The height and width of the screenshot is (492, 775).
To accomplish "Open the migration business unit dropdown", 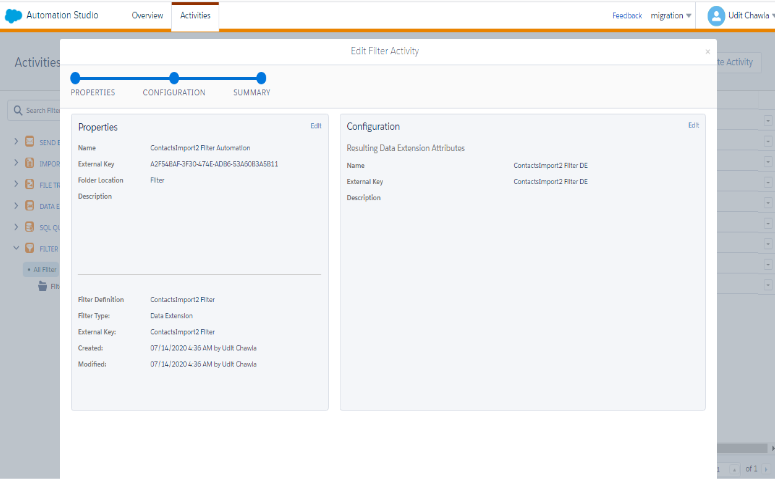I will (x=671, y=16).
